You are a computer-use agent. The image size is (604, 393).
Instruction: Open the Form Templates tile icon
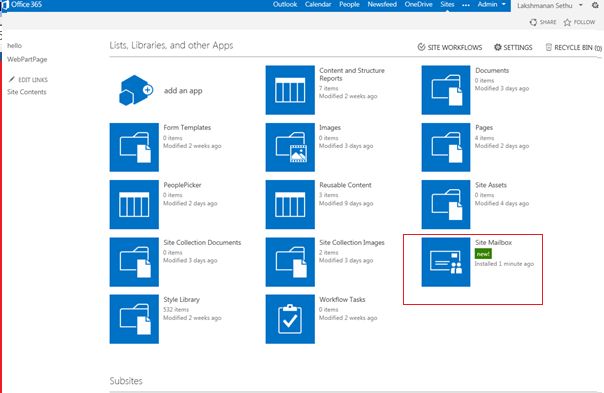point(134,147)
